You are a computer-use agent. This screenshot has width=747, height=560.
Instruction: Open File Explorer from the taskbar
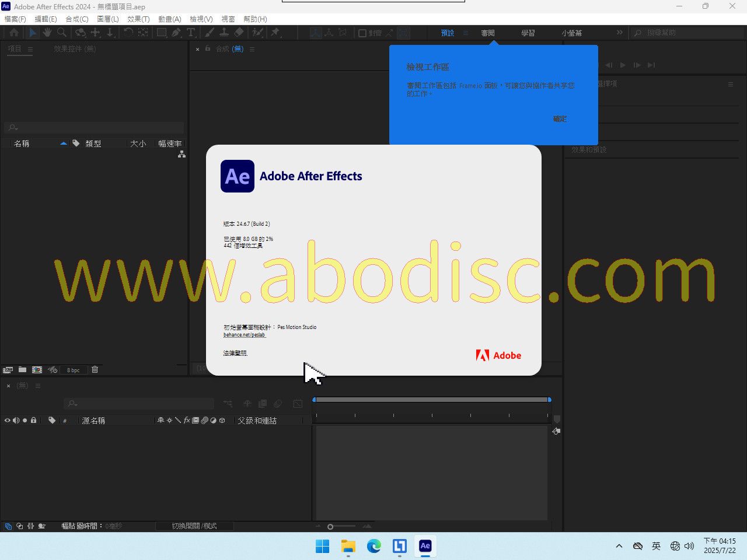click(x=348, y=546)
